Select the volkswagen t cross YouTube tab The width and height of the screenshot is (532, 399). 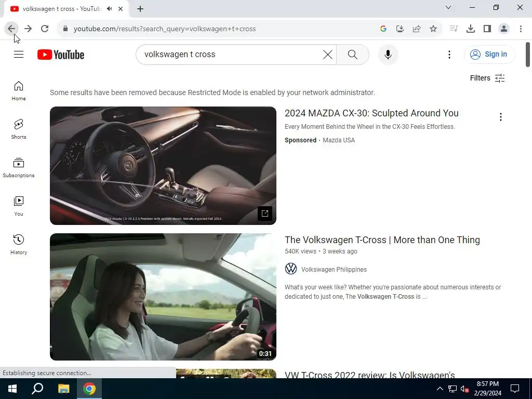(x=61, y=9)
